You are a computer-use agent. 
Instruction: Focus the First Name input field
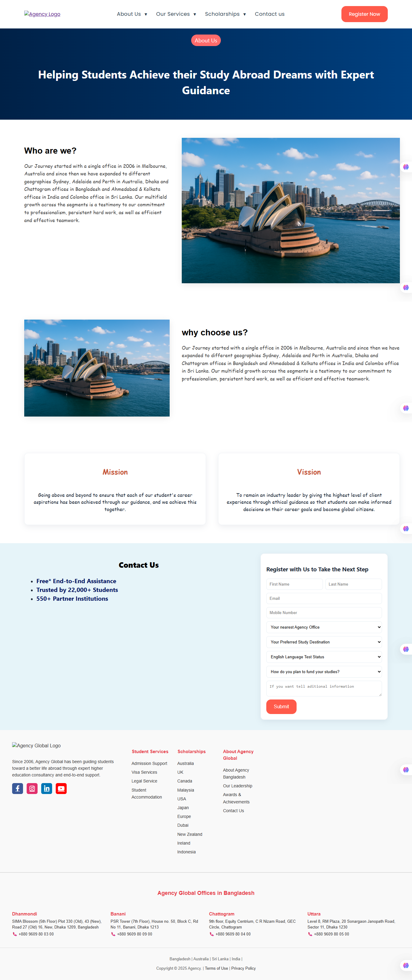pyautogui.click(x=294, y=584)
